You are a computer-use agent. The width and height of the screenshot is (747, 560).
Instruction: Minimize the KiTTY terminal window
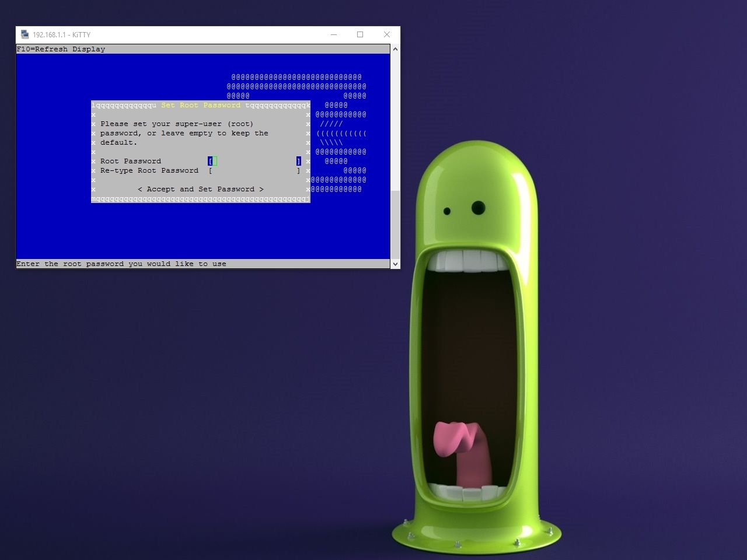pyautogui.click(x=334, y=34)
